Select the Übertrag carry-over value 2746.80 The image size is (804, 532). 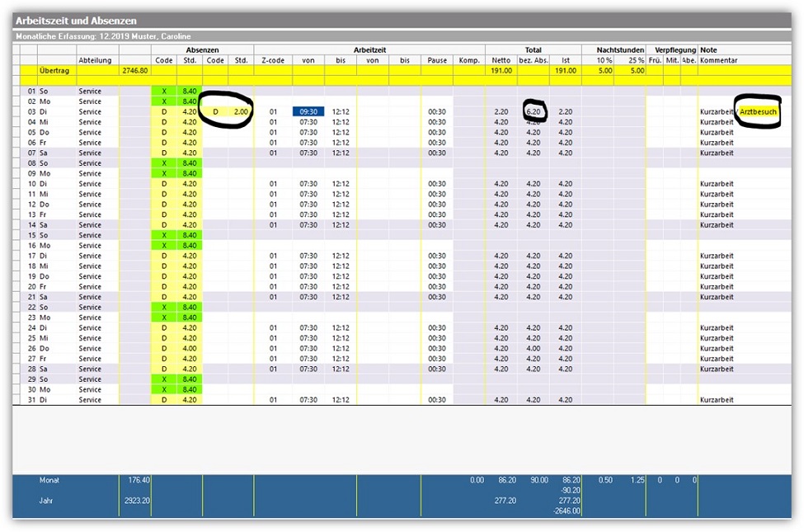point(134,71)
